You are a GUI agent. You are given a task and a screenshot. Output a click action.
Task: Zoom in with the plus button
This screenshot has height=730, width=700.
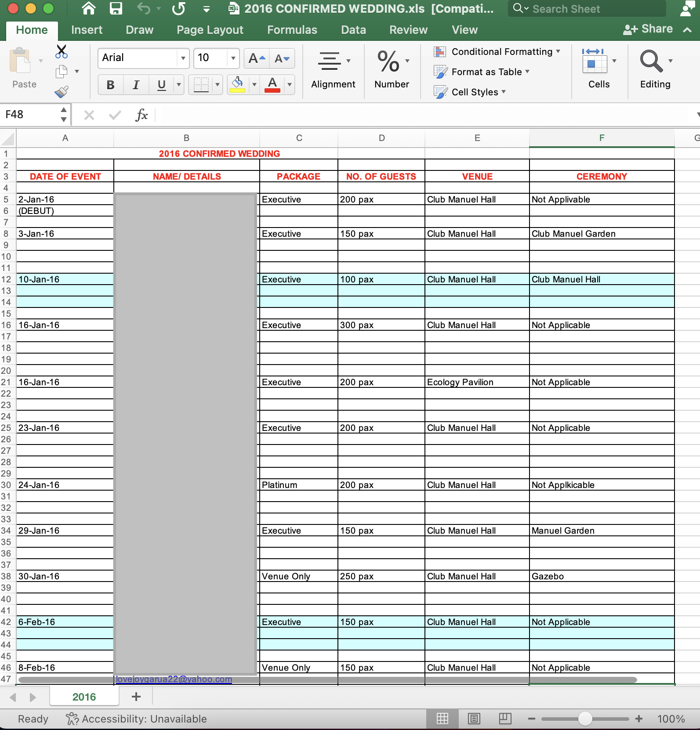coord(639,719)
